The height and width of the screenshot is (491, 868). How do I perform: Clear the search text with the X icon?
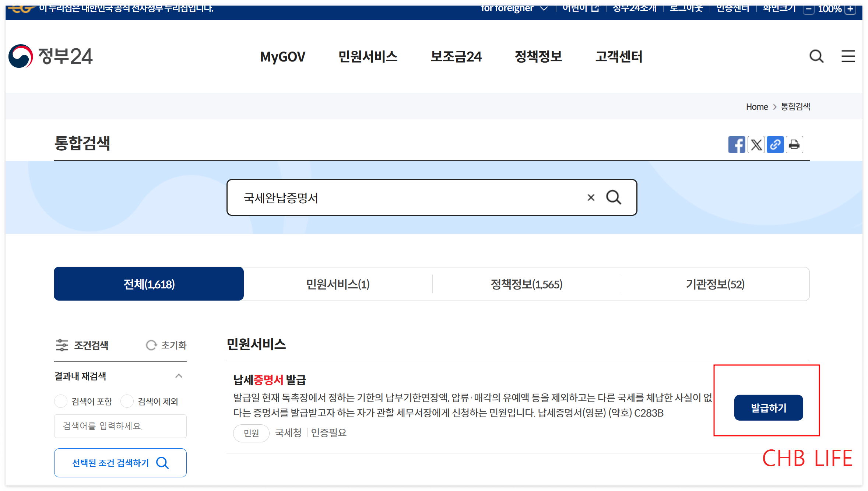click(x=591, y=197)
